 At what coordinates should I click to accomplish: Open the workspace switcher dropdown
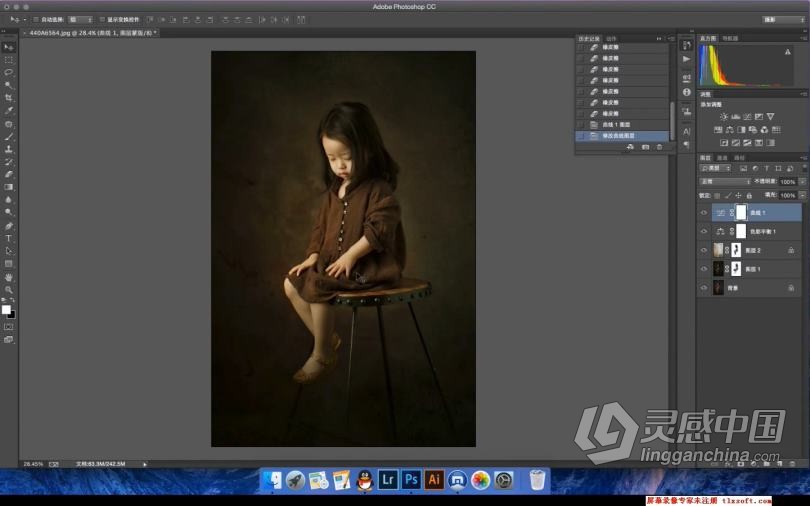tap(784, 20)
